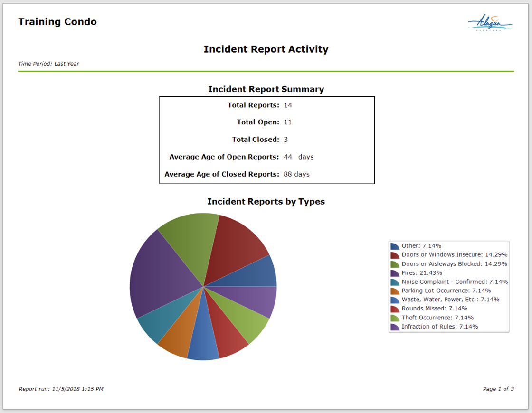Click the Time Period: Last Year text

[x=48, y=64]
